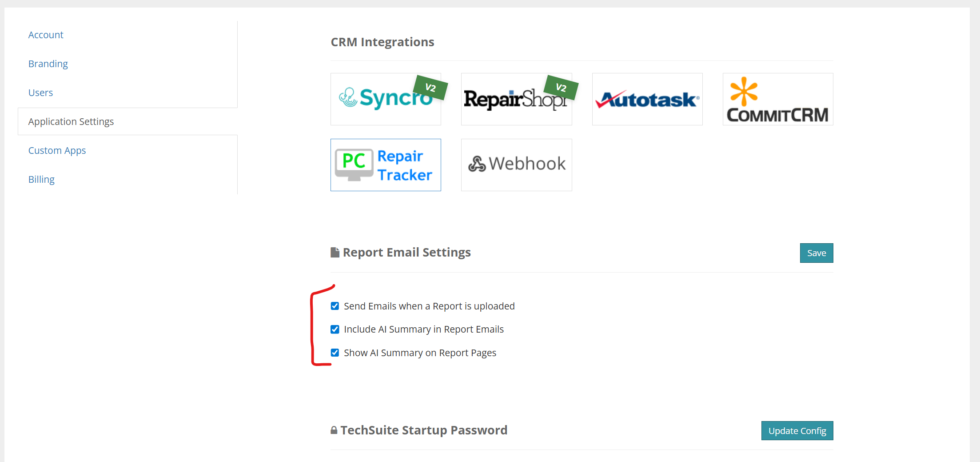Viewport: 980px width, 462px height.
Task: Open the RepairShopr integration tile
Action: pos(516,99)
